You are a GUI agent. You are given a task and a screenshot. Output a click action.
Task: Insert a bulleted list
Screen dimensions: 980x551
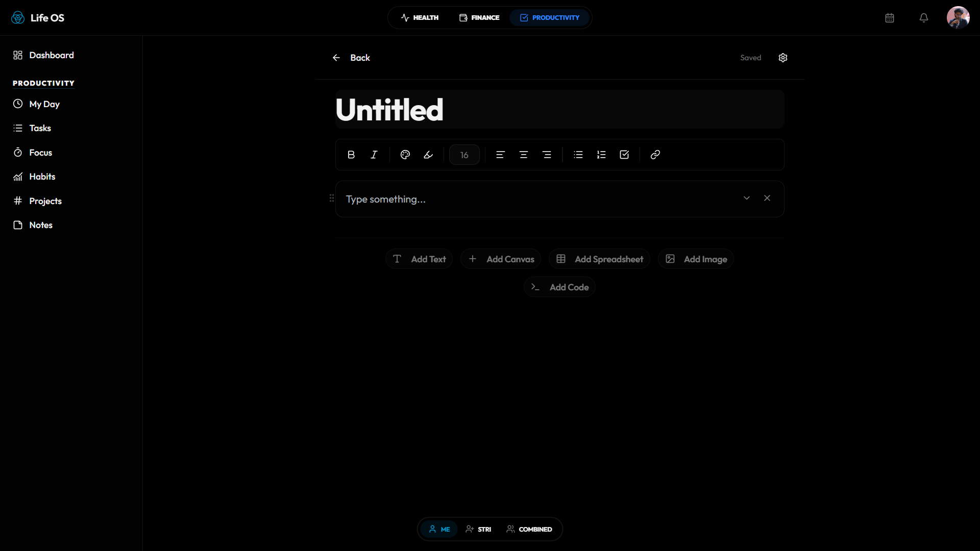coord(578,155)
